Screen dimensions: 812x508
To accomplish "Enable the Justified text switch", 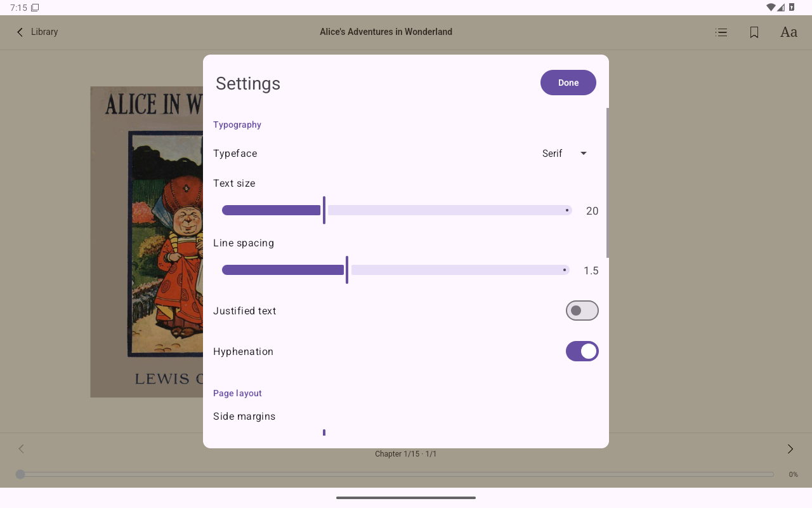I will [x=582, y=311].
